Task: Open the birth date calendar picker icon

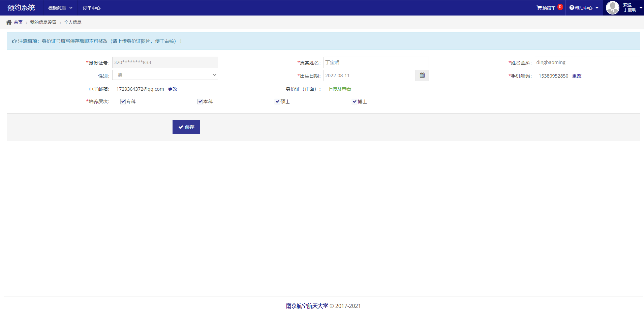Action: pos(422,76)
